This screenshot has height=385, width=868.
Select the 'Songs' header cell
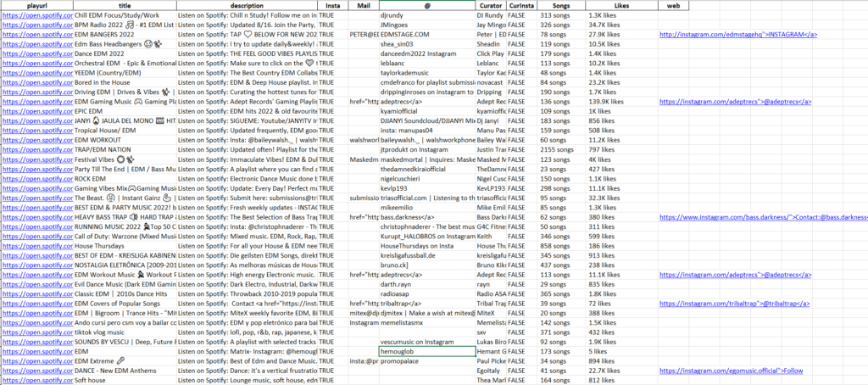click(x=562, y=5)
